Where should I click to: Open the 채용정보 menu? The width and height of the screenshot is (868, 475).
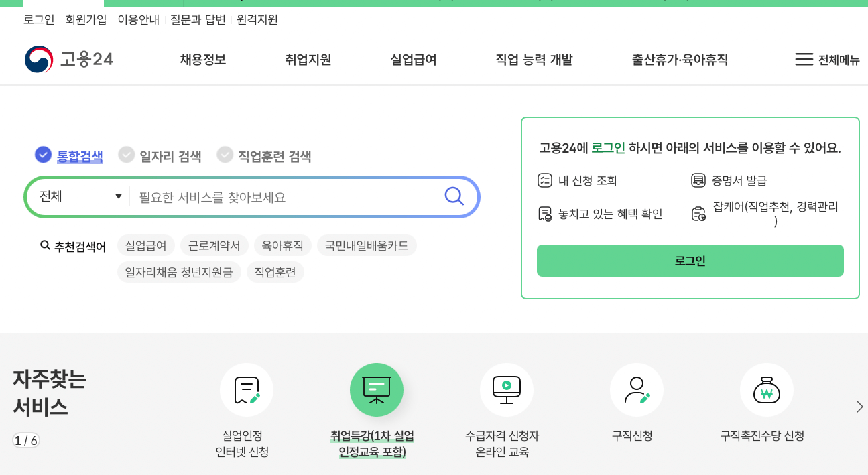point(202,59)
